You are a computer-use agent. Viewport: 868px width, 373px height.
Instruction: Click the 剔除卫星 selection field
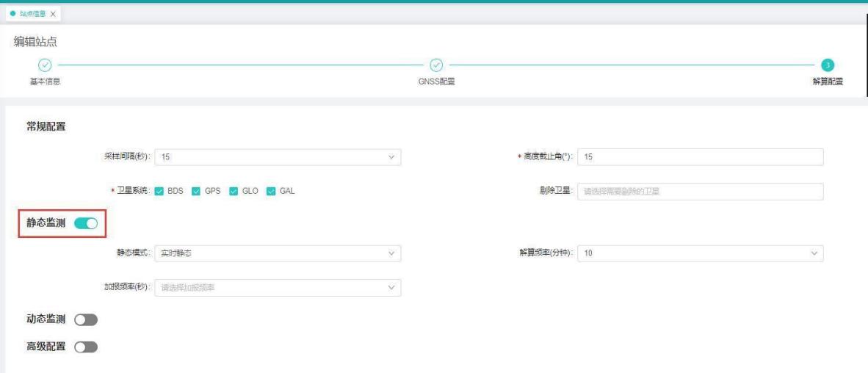coord(700,191)
